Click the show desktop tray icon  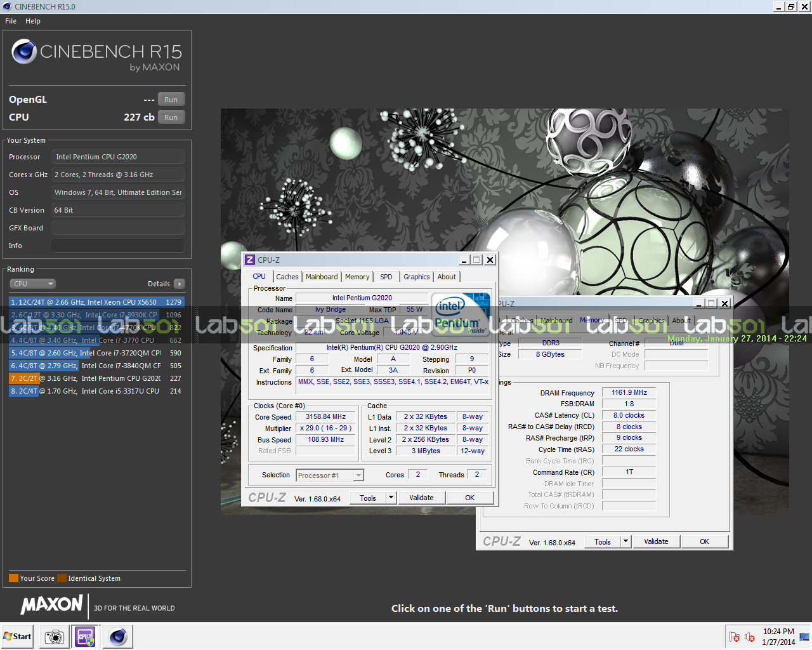[804, 637]
